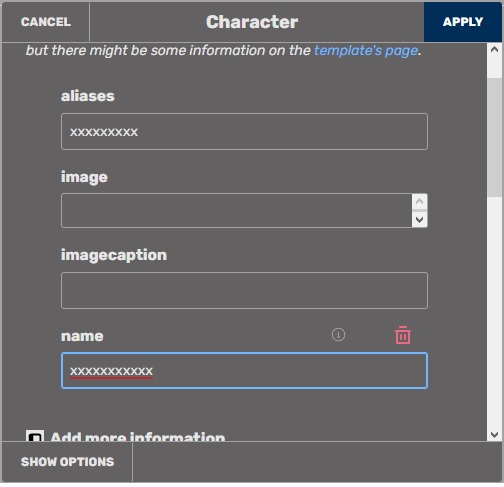The height and width of the screenshot is (487, 504).
Task: Show options at dialog bottom
Action: 67,462
